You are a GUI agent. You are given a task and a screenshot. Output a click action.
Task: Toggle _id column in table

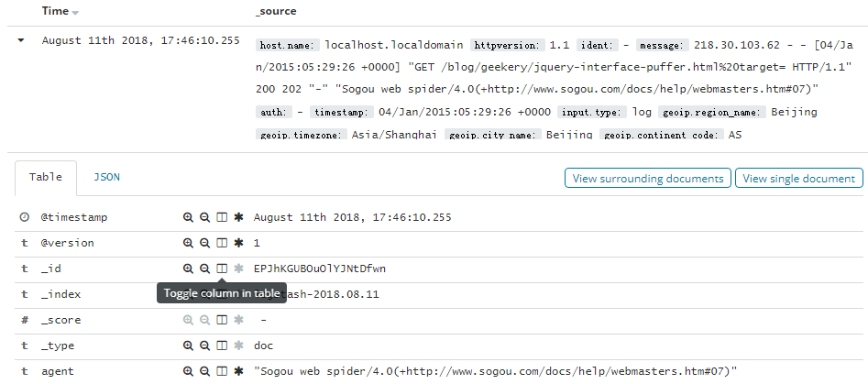tap(222, 269)
